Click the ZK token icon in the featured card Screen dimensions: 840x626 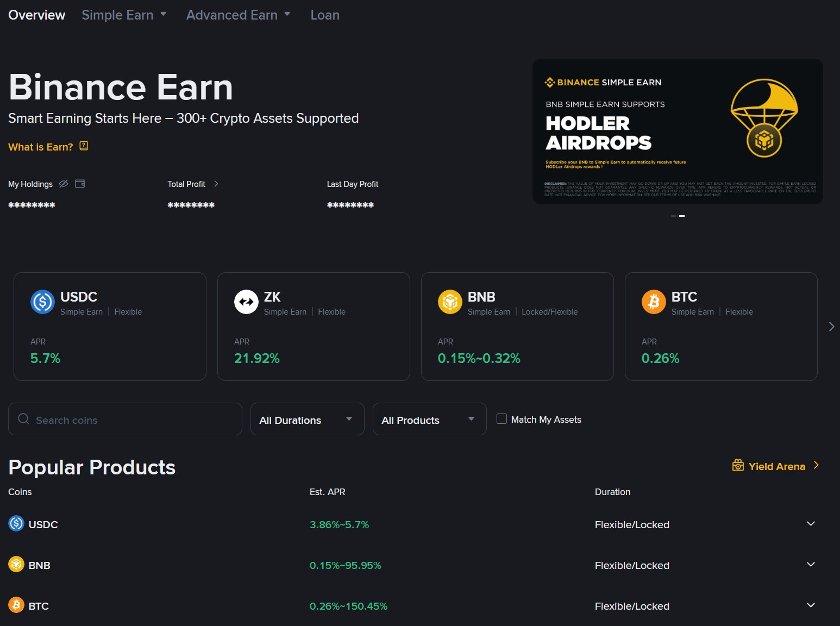point(246,302)
